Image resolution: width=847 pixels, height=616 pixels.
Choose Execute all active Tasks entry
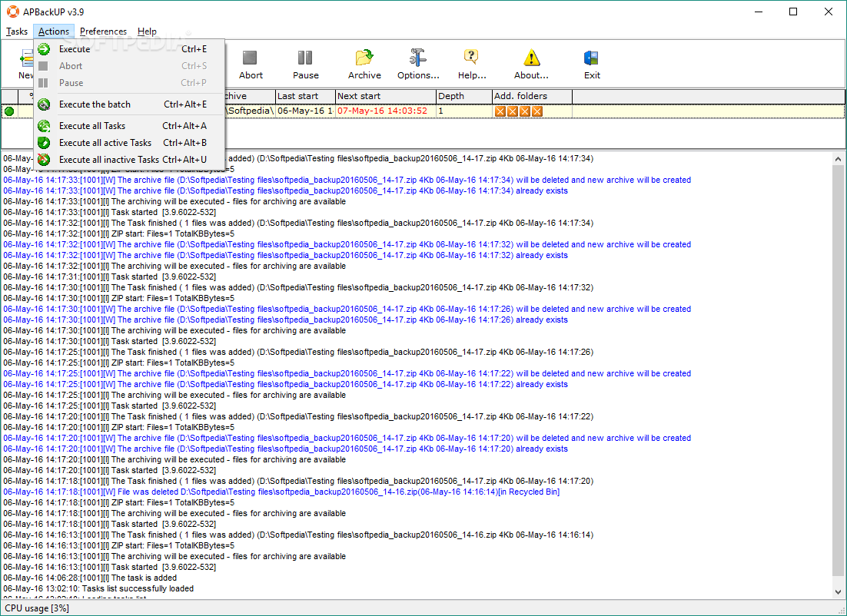[129, 143]
